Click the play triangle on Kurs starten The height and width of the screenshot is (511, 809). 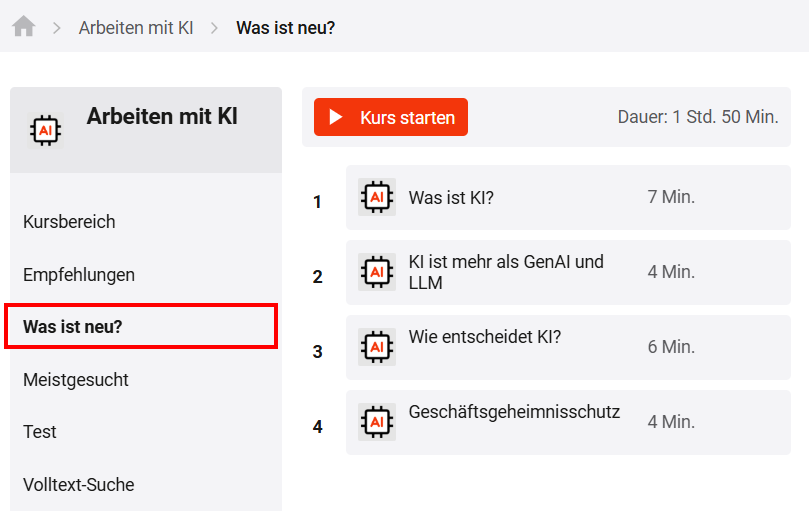[336, 117]
